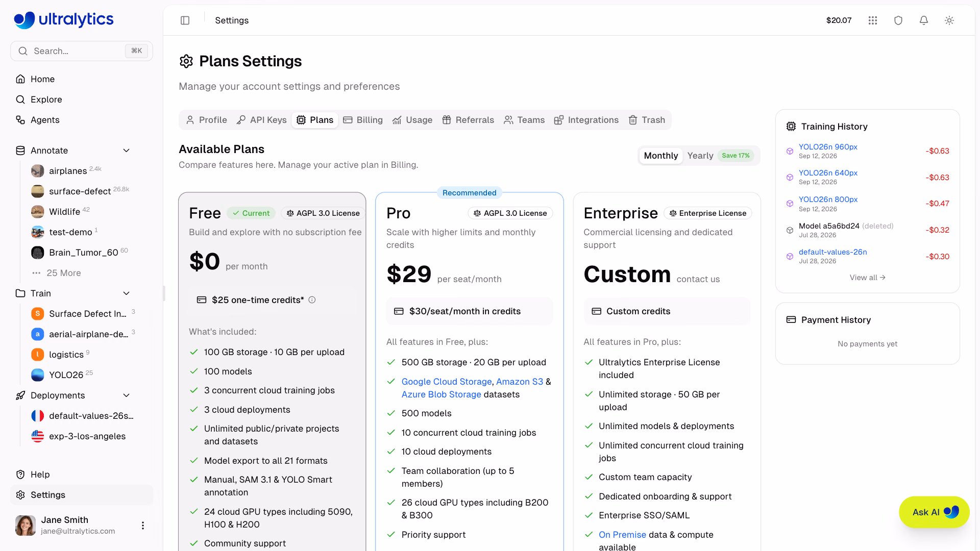Open the apps grid icon
This screenshot has height=551, width=980.
pyautogui.click(x=873, y=20)
